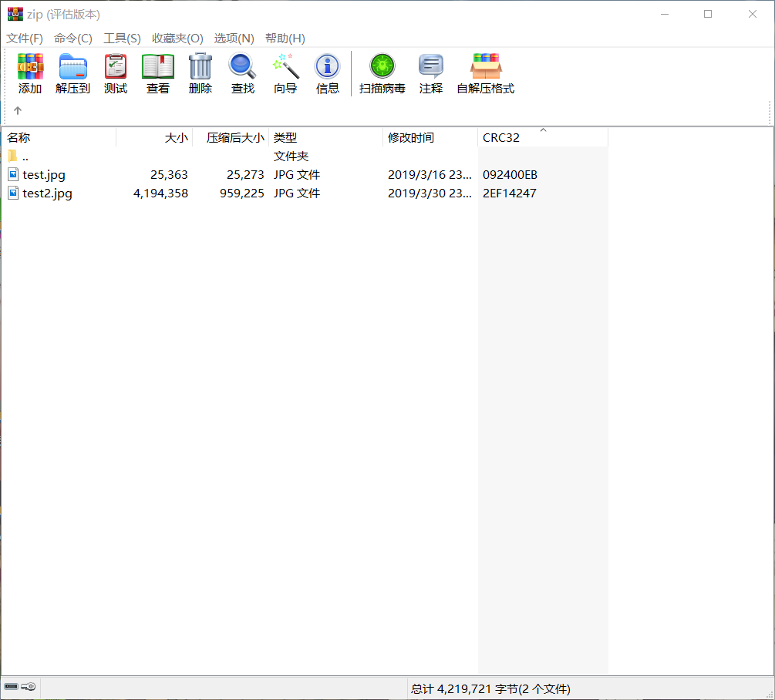Click JPG 文件 type of test.jpg
Viewport: 775px width, 700px height.
point(297,175)
